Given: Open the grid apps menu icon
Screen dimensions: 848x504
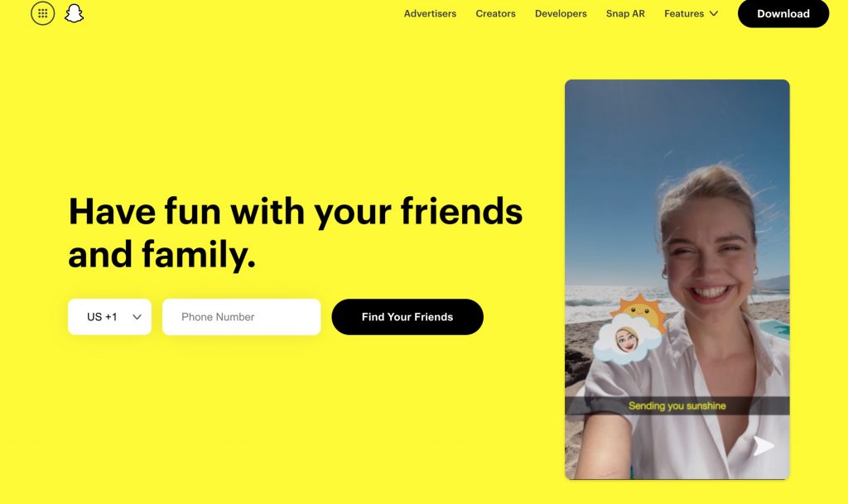Looking at the screenshot, I should [43, 13].
